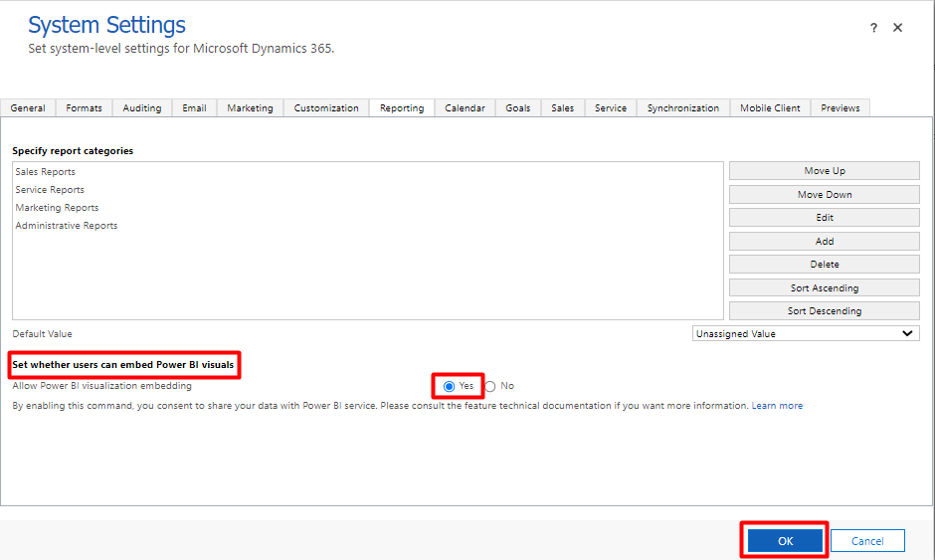Choose No for Power BI embedding
This screenshot has width=935, height=560.
490,387
